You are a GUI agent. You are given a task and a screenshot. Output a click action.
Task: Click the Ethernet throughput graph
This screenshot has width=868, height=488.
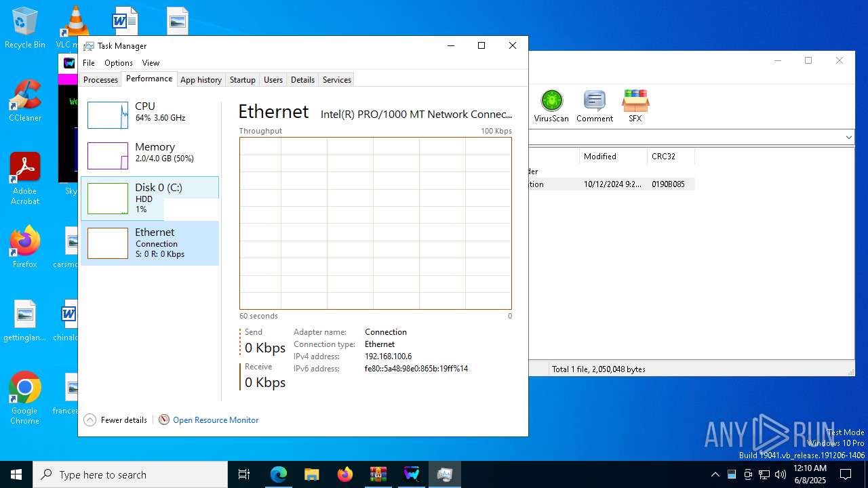[x=376, y=224]
